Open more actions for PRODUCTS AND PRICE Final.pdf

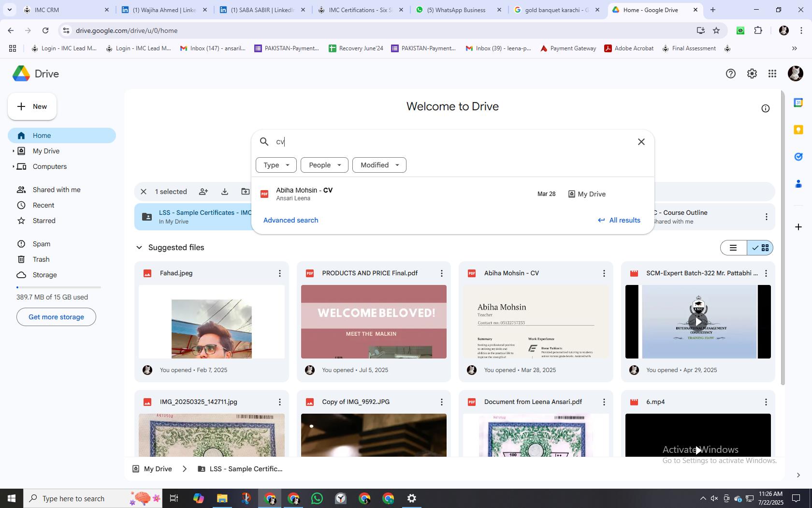click(441, 273)
